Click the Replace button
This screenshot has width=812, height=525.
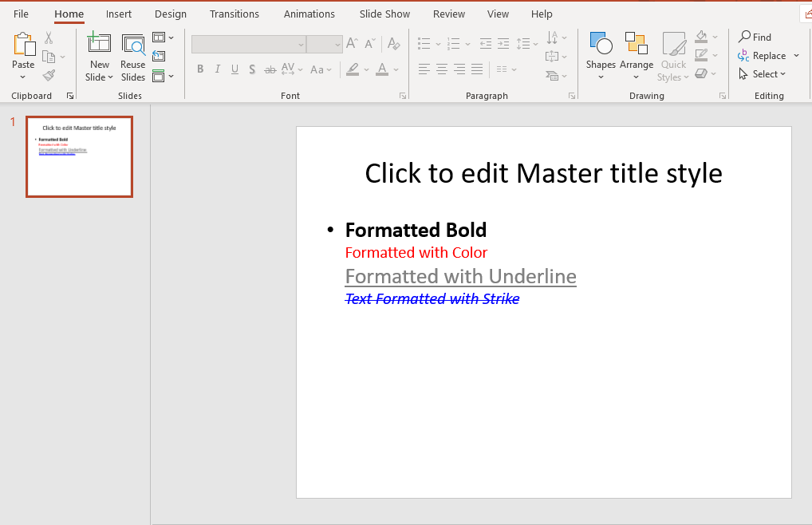pyautogui.click(x=762, y=56)
